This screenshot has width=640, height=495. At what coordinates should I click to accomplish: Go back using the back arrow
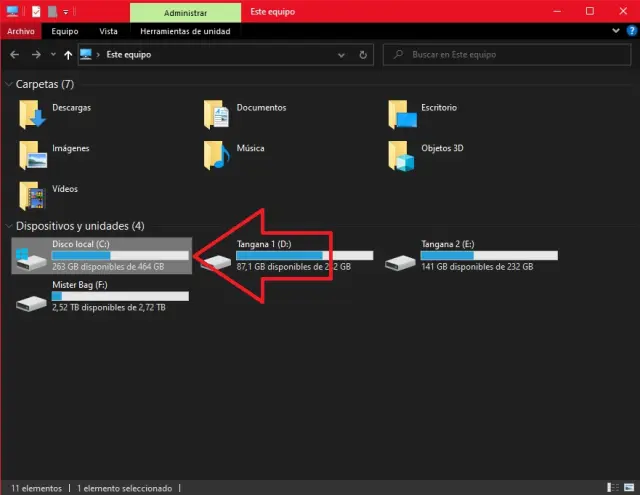tap(14, 54)
